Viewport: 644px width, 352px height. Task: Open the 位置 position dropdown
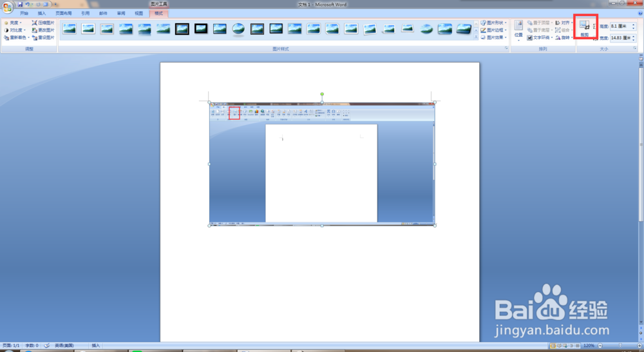pos(518,31)
